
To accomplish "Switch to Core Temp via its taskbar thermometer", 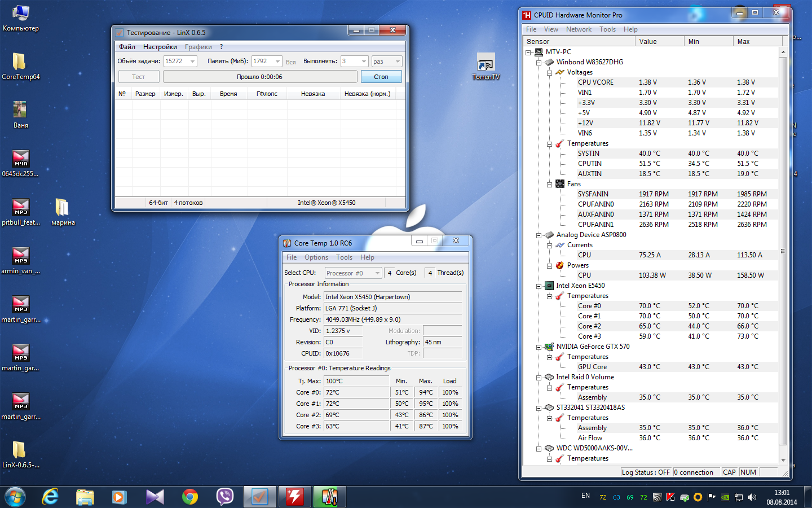I will coord(329,497).
